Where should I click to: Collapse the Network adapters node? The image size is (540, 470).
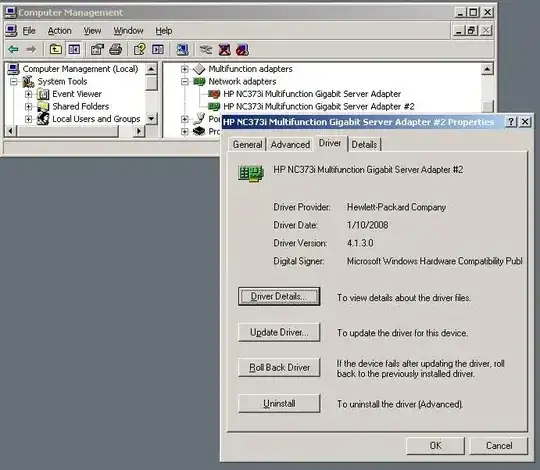[185, 82]
